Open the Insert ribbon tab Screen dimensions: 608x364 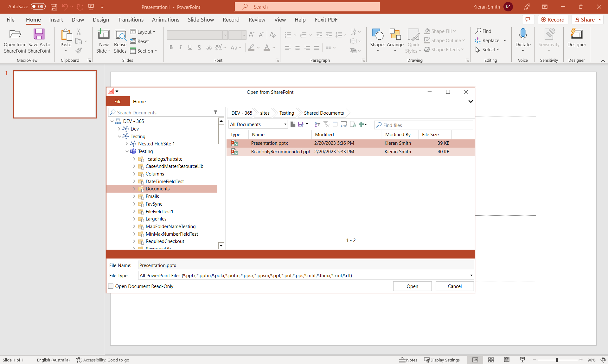click(x=56, y=20)
